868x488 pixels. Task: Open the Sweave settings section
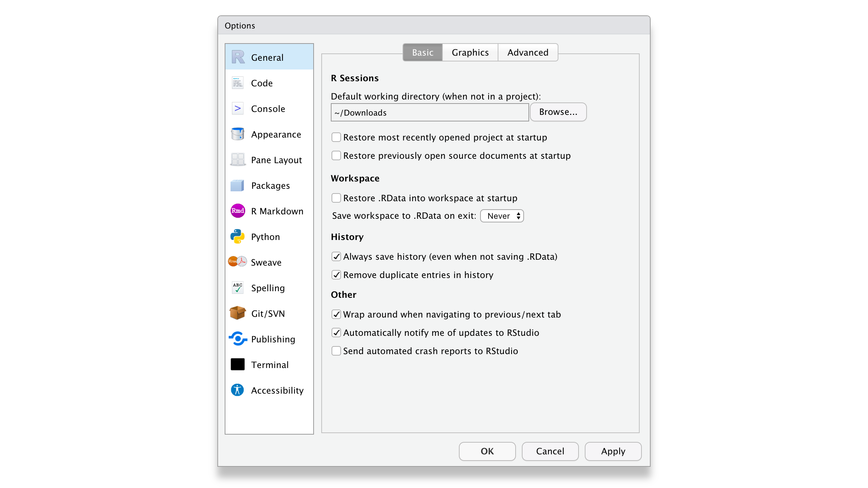(x=237, y=262)
